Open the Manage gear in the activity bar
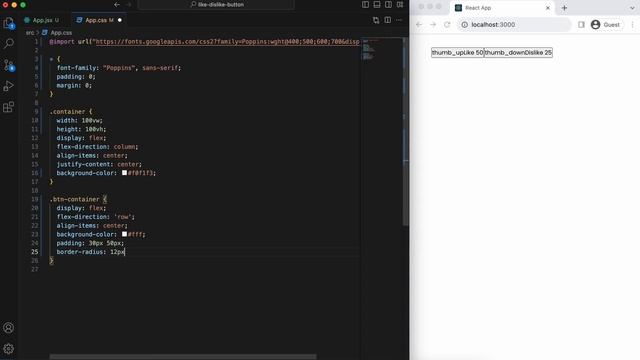The image size is (640, 360). [x=9, y=349]
